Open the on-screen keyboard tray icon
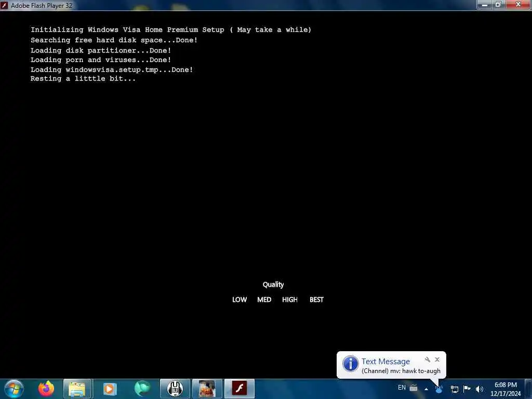Image resolution: width=532 pixels, height=399 pixels. [413, 388]
